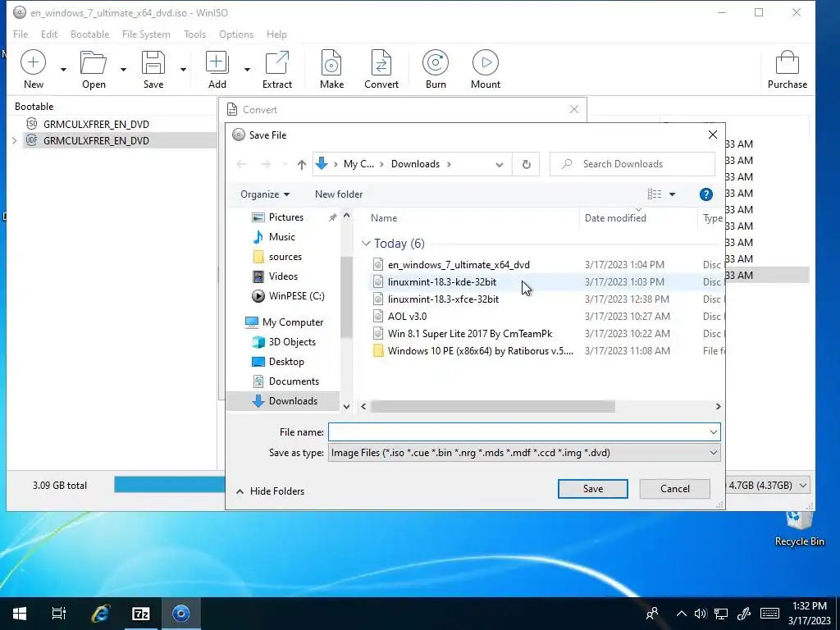Click the Save button in dialog
Screen dimensions: 840x630
592,489
